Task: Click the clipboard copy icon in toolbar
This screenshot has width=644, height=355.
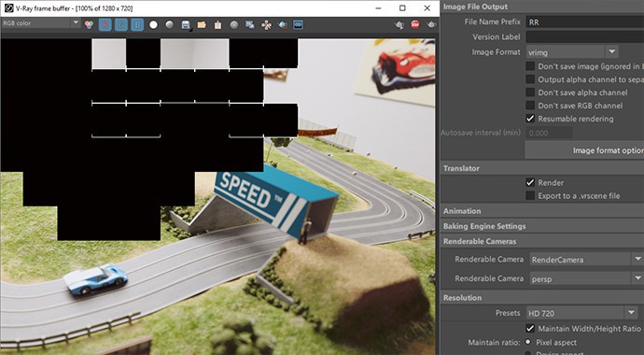Action: click(x=217, y=25)
